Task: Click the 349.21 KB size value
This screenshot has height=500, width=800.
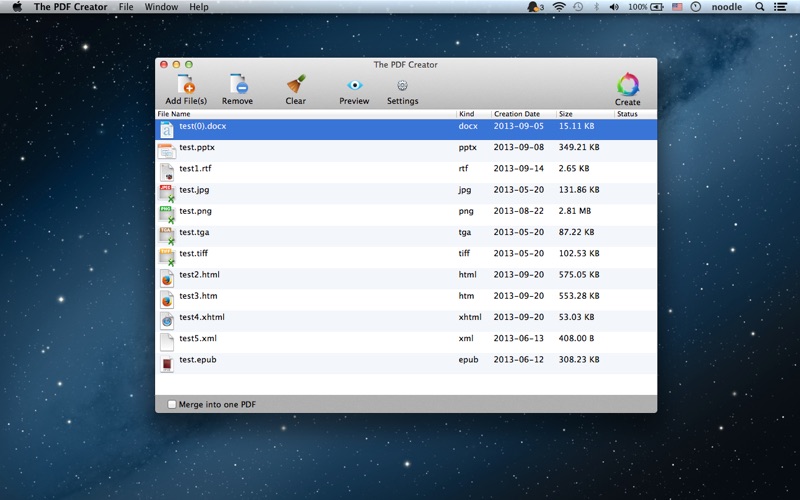Action: [x=579, y=147]
